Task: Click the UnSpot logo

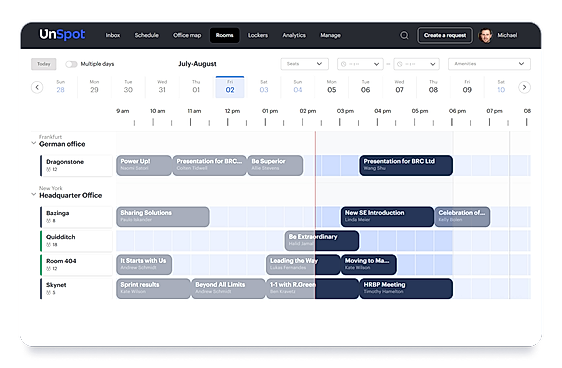Action: tap(62, 34)
